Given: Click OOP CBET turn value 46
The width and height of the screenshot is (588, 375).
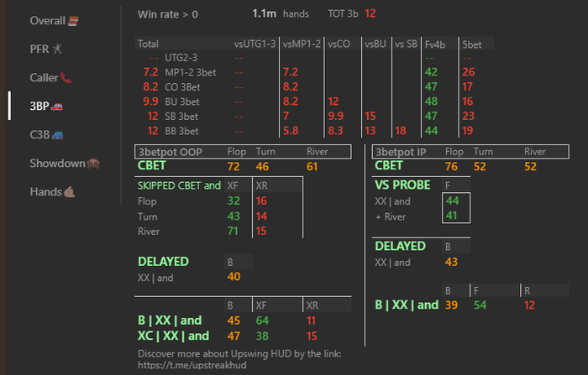Looking at the screenshot, I should click(x=262, y=166).
